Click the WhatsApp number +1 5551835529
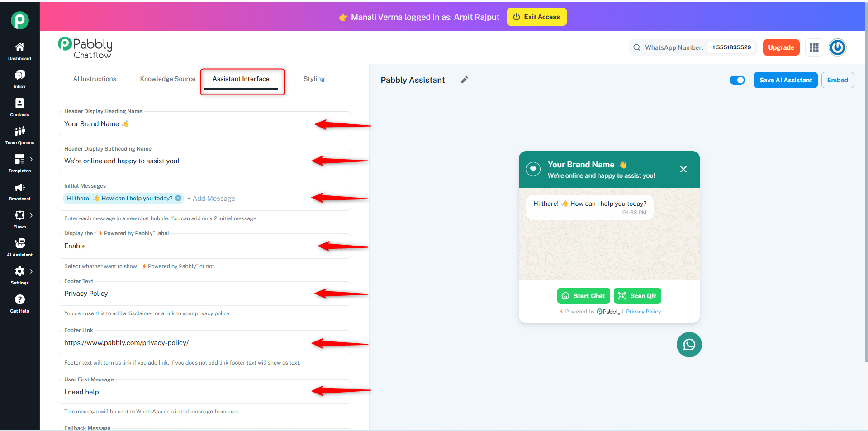 tap(730, 47)
